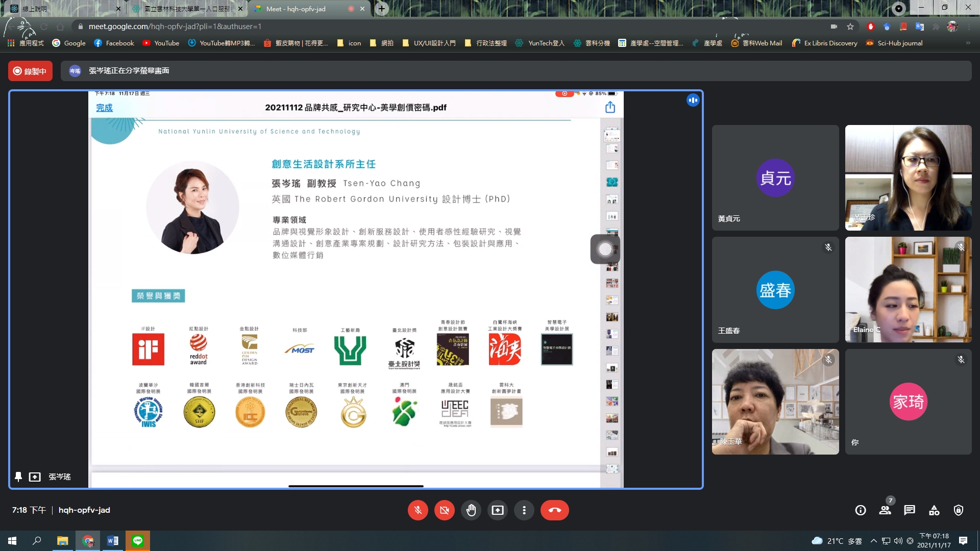Image resolution: width=980 pixels, height=551 pixels.
Task: Expand the bookmarks overflow chevron
Action: click(x=968, y=43)
